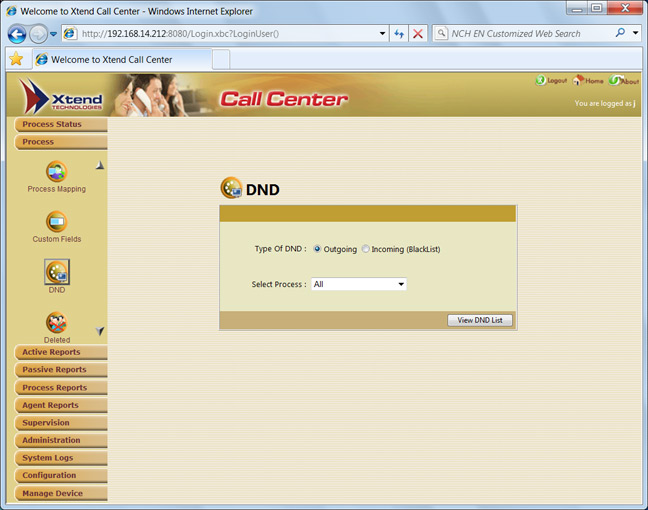Open the Agent Reports menu
Image resolution: width=648 pixels, height=510 pixels.
click(61, 405)
